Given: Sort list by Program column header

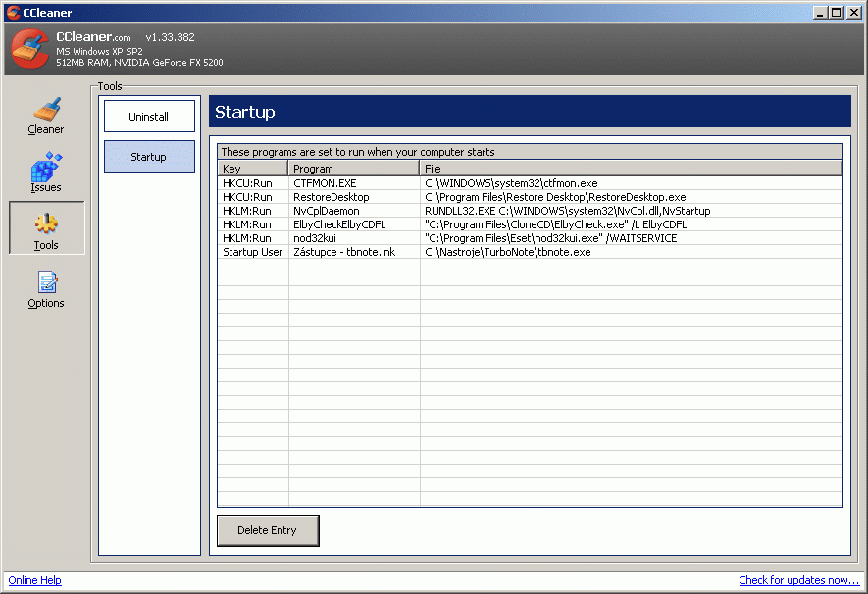Looking at the screenshot, I should 354,169.
